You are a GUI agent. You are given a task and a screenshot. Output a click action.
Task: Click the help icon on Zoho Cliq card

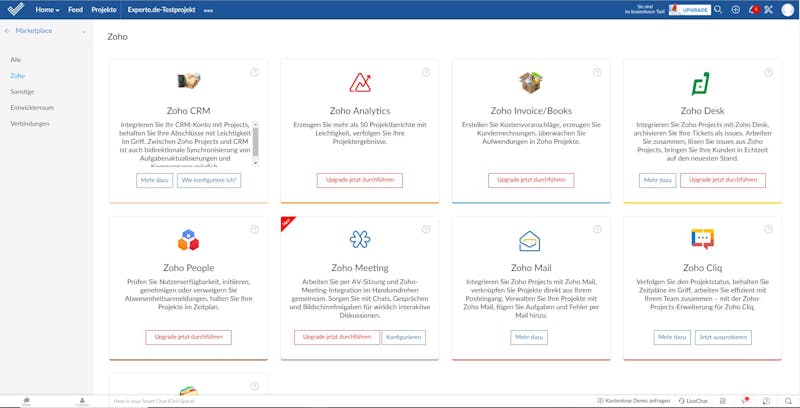pyautogui.click(x=768, y=230)
